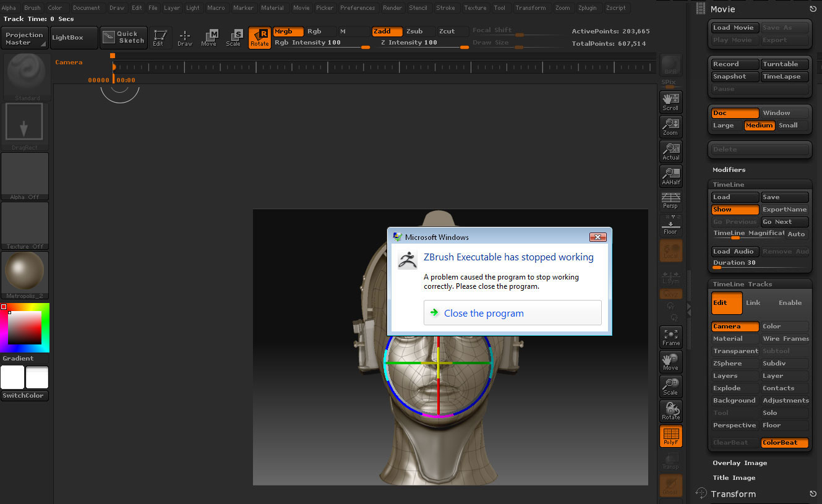Click the Load Movie button
The image size is (822, 504).
pyautogui.click(x=735, y=28)
